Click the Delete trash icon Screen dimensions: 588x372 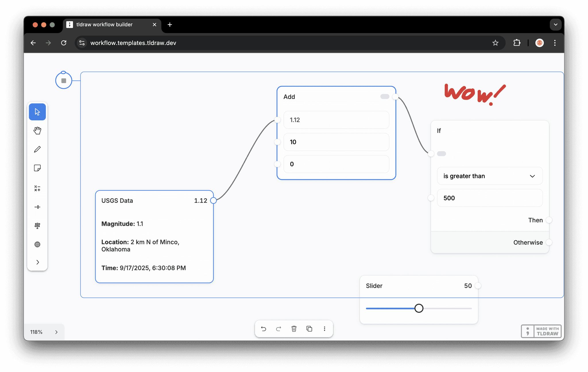294,329
